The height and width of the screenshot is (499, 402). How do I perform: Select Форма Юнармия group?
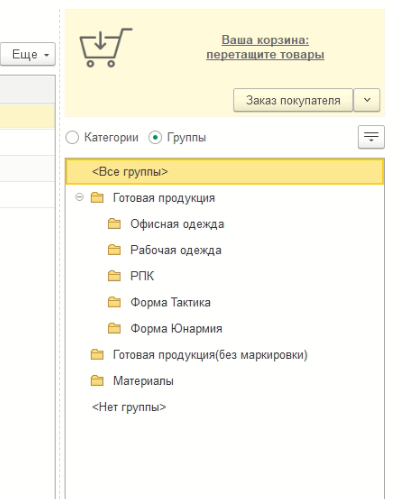pos(176,328)
